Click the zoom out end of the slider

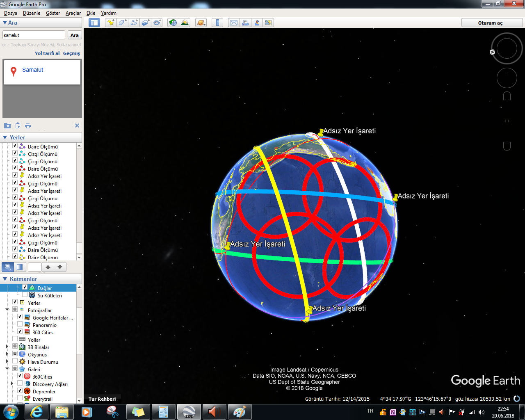point(507,146)
